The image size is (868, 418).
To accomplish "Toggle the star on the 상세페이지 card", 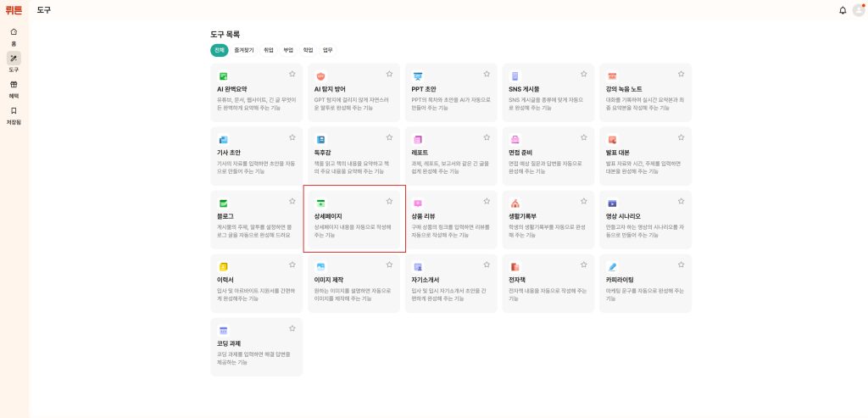I will pyautogui.click(x=389, y=202).
